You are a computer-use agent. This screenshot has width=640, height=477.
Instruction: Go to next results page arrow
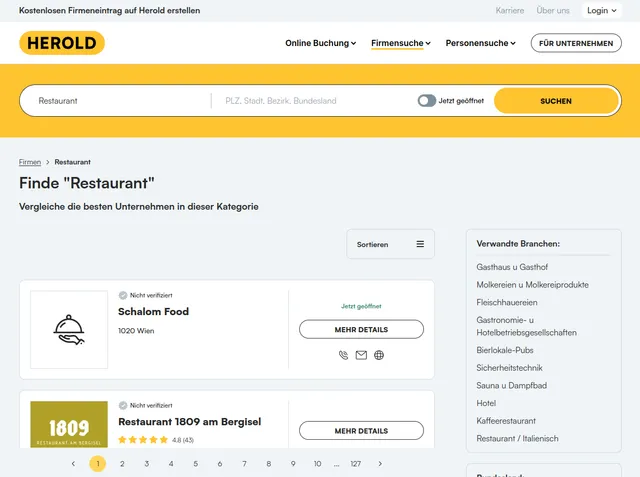(380, 464)
